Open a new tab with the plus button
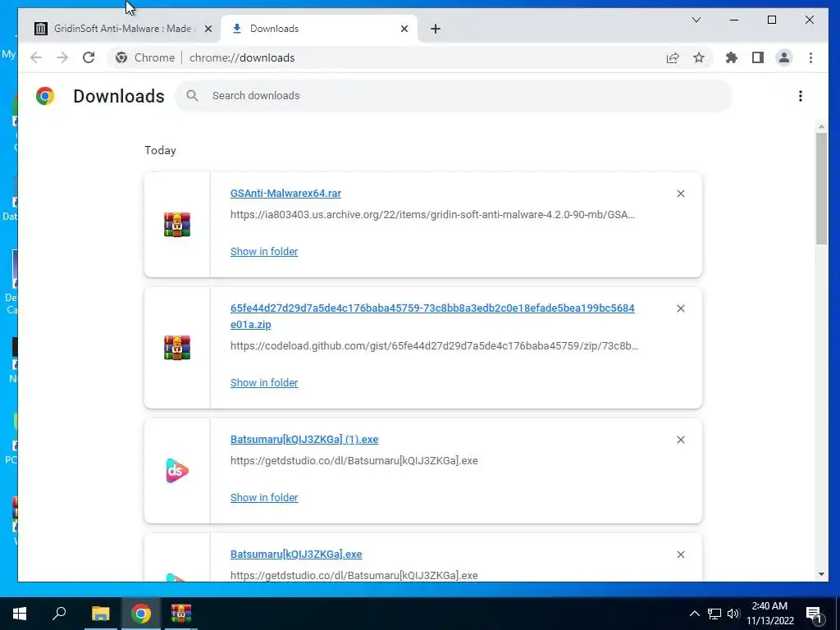 436,29
